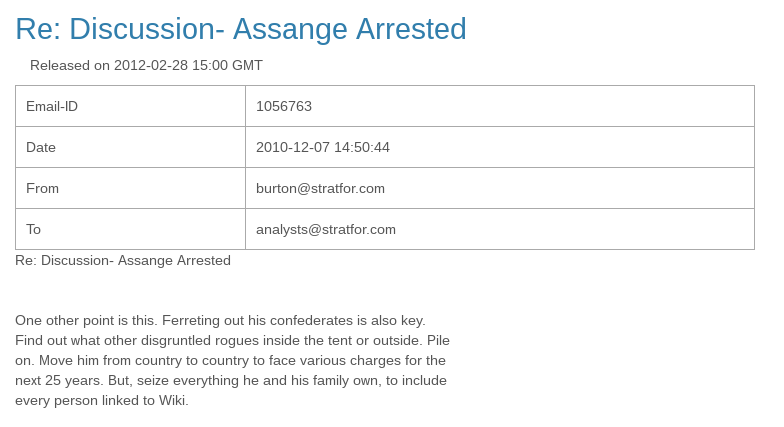Click the line beginning 'on. Move him from country'

click(x=230, y=360)
